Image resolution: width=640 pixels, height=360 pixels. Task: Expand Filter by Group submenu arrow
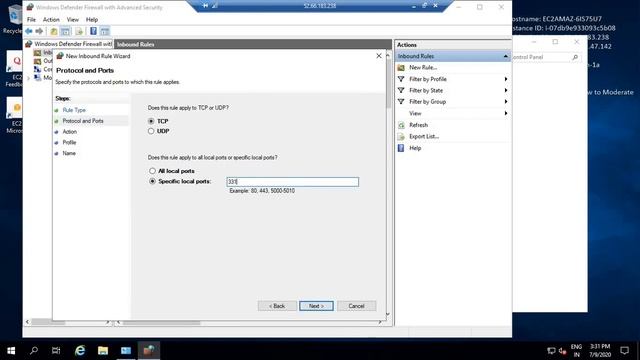tap(506, 102)
